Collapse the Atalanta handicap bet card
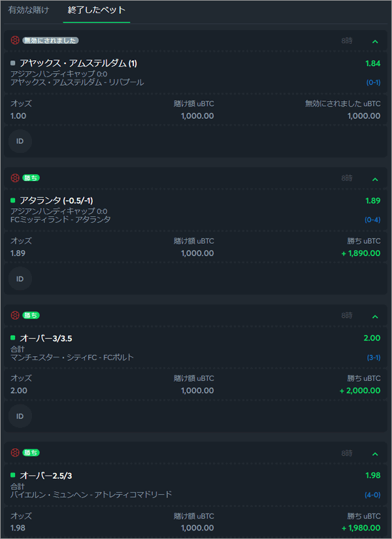 375,179
